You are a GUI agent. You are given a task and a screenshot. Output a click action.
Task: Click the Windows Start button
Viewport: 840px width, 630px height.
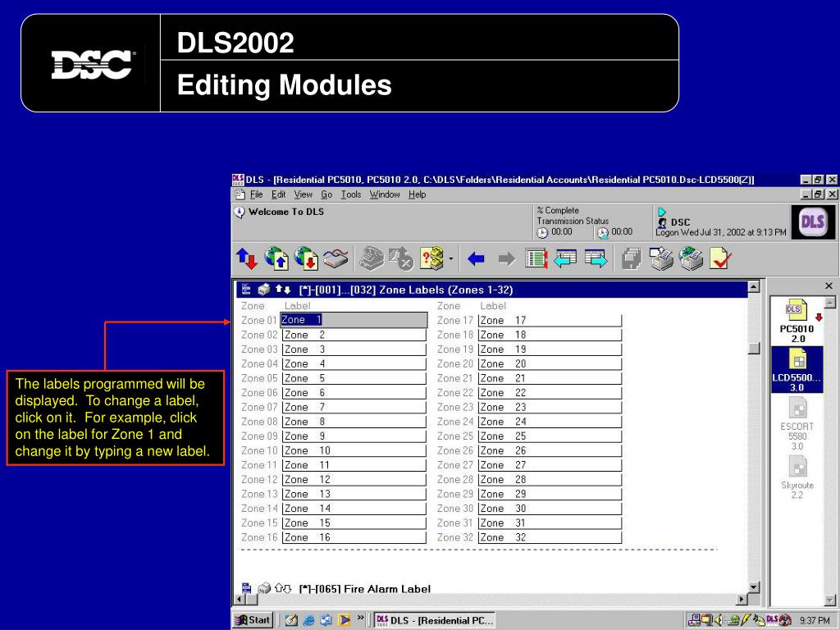253,620
